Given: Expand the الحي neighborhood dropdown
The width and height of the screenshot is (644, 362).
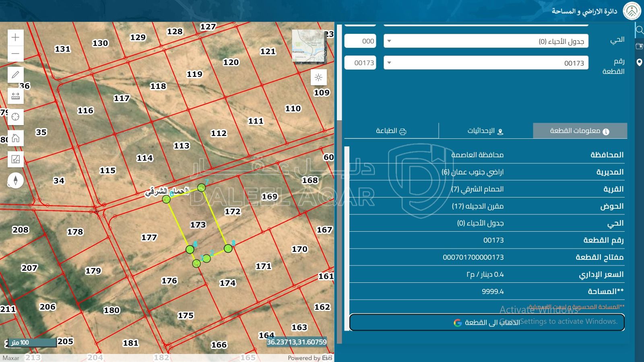Looking at the screenshot, I should pyautogui.click(x=486, y=41).
